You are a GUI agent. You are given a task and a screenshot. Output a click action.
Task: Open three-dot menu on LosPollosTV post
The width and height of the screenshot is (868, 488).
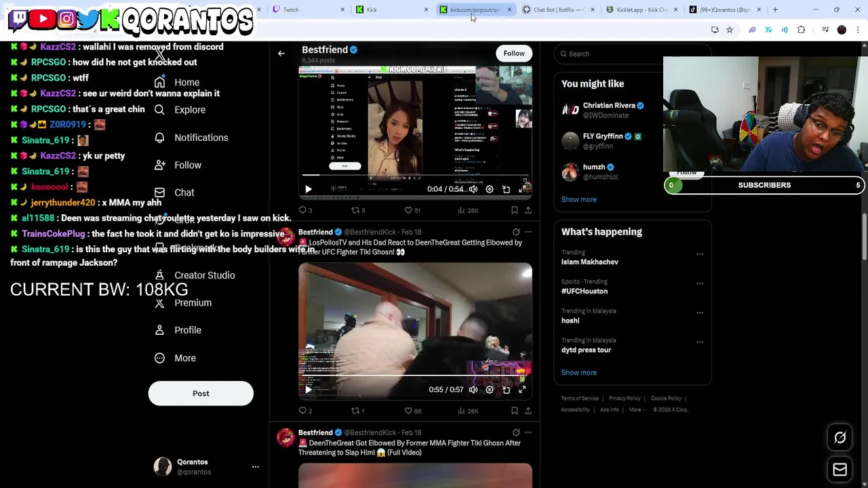528,232
